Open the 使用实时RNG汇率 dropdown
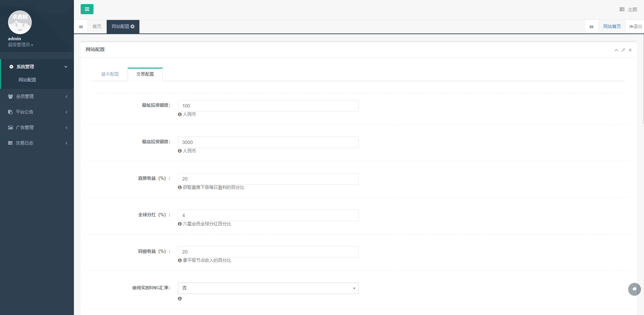The height and width of the screenshot is (315, 644). click(268, 288)
